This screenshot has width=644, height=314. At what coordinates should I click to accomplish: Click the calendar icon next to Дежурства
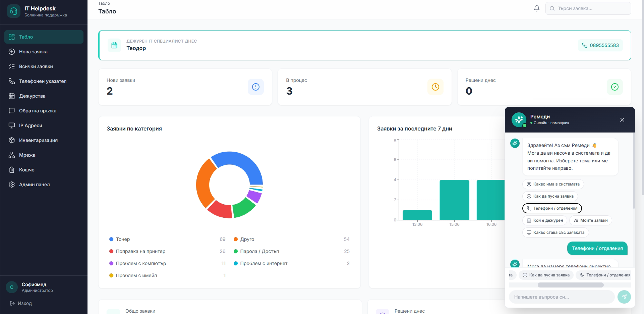[12, 96]
